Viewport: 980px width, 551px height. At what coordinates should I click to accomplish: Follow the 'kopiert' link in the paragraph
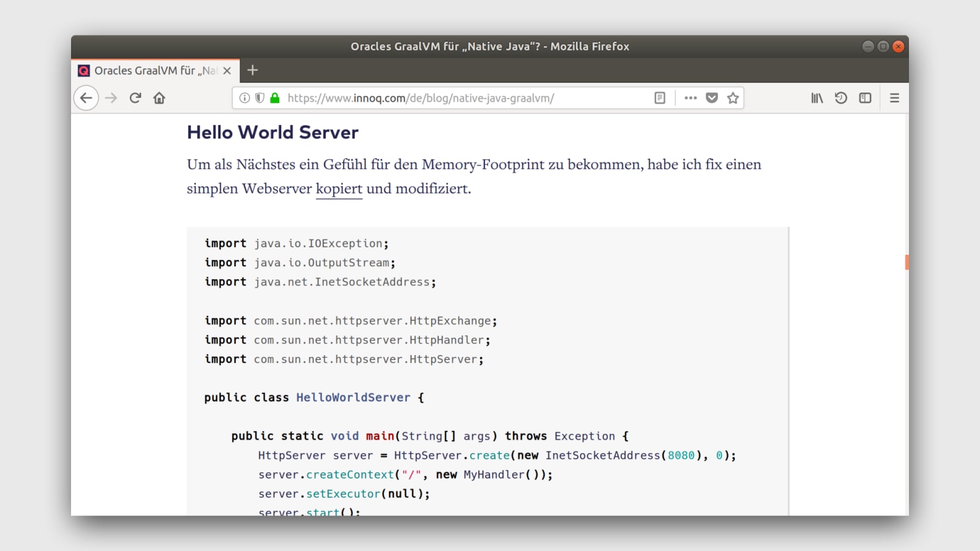(x=339, y=189)
